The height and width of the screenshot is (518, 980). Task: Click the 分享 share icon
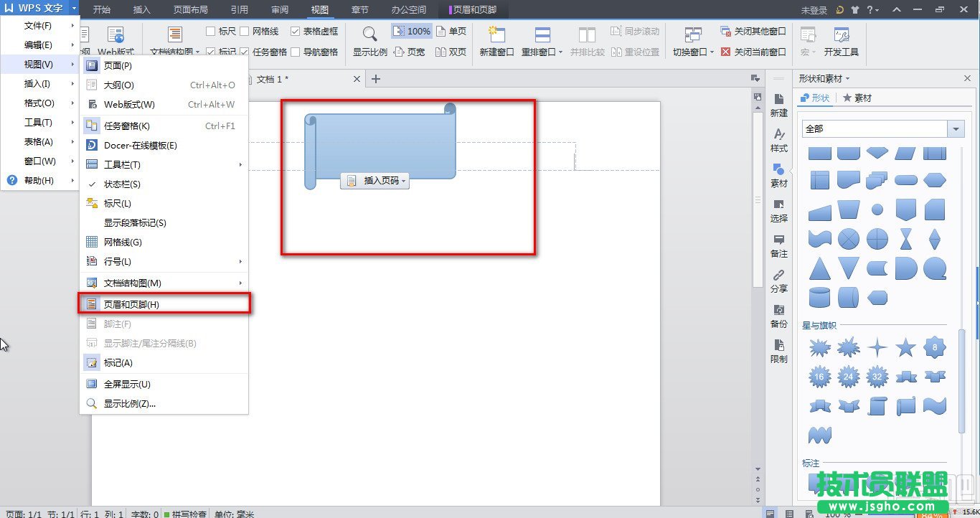click(x=778, y=283)
